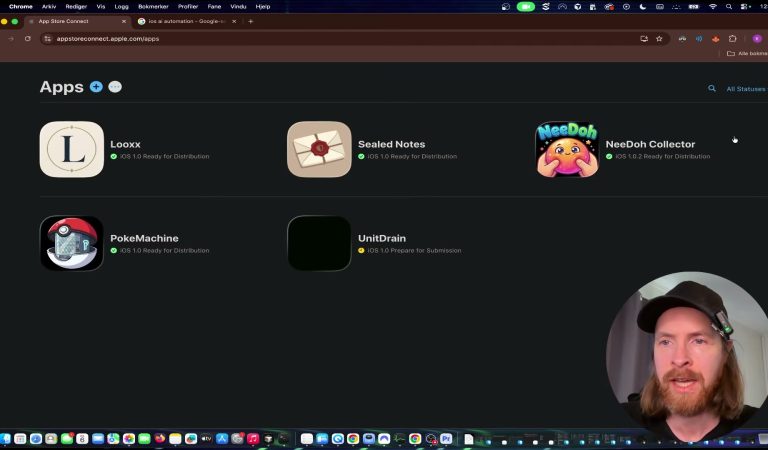The width and height of the screenshot is (768, 450).
Task: Click the green check next to Looxx status
Action: [x=114, y=156]
